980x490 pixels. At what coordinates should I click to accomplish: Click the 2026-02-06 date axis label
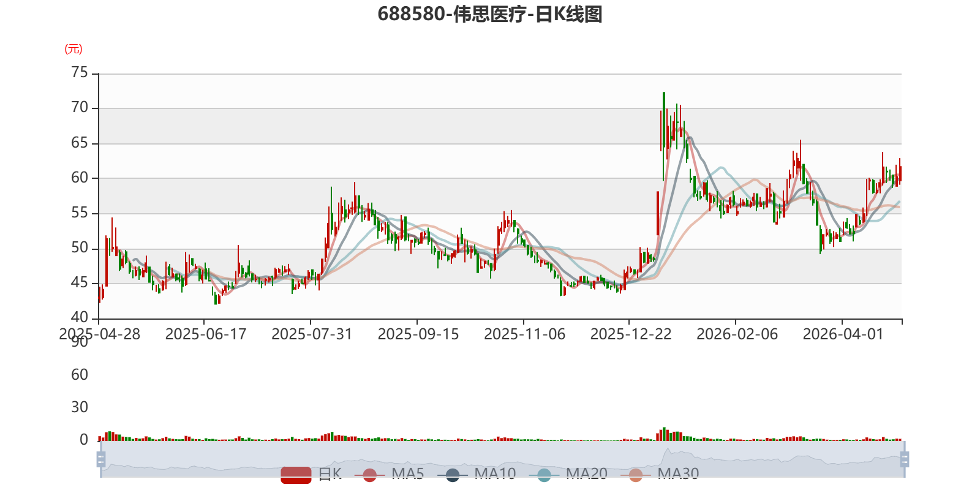[737, 334]
